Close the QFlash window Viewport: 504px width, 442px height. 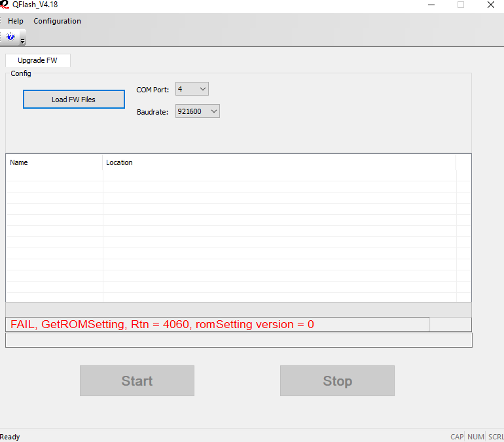click(x=491, y=5)
